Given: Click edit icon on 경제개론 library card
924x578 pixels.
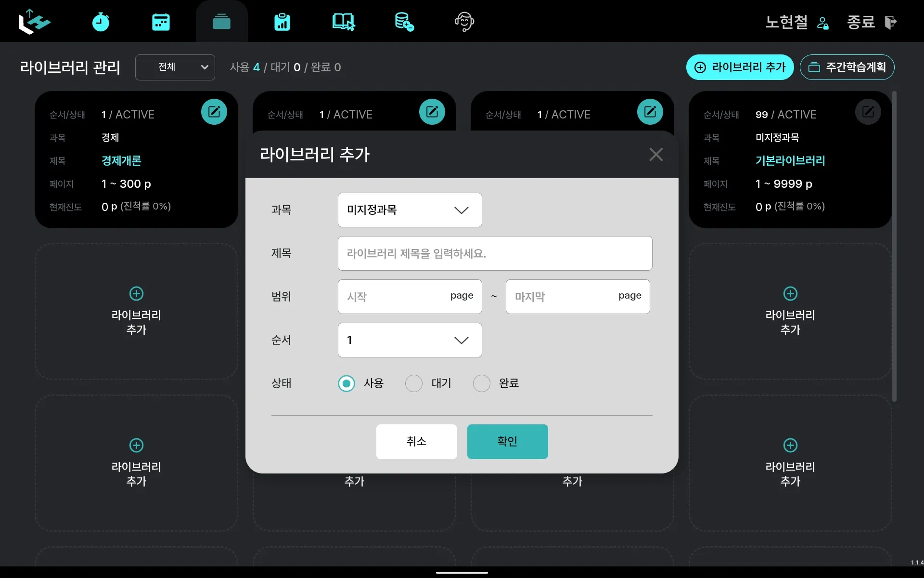Looking at the screenshot, I should click(214, 112).
